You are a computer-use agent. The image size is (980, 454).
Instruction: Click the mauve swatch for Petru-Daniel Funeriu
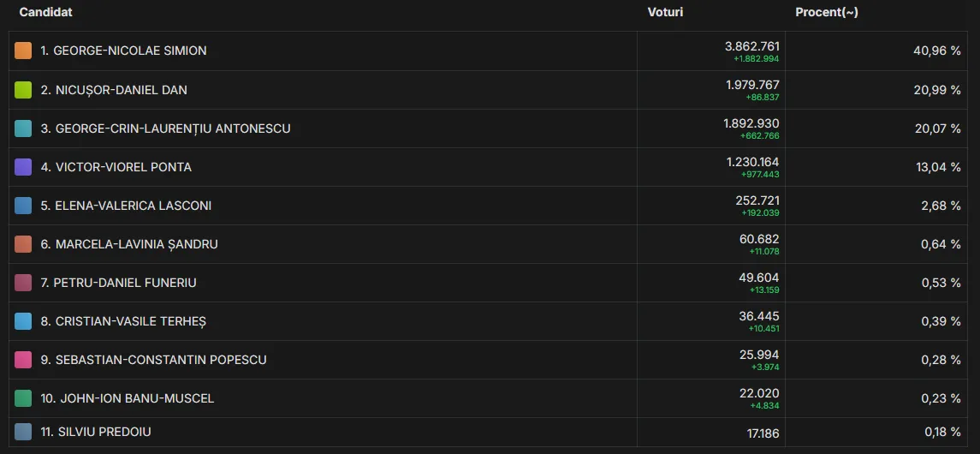click(x=23, y=283)
